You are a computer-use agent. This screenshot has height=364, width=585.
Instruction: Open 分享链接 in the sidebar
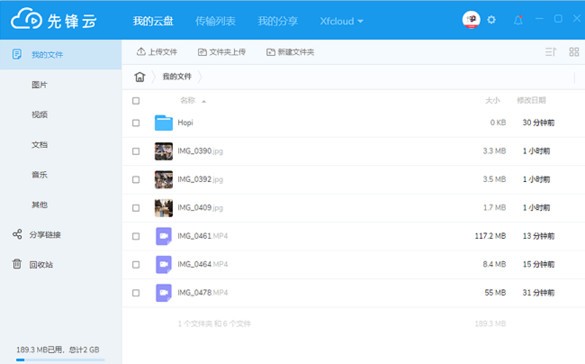[x=45, y=235]
